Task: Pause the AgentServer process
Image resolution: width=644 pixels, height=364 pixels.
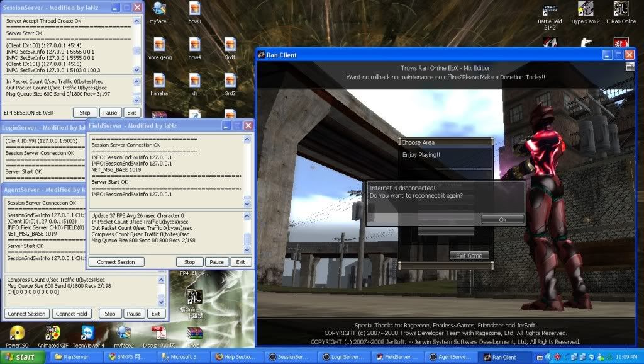Action: point(134,313)
